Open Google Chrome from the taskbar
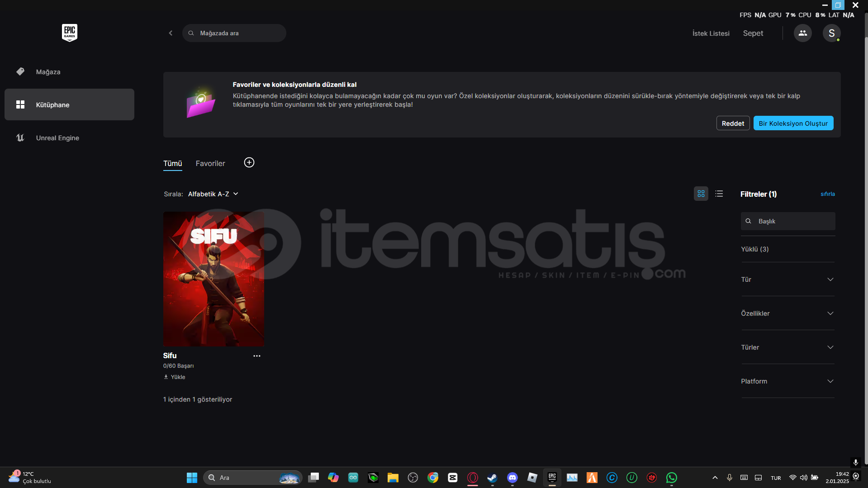The height and width of the screenshot is (488, 868). (x=433, y=478)
